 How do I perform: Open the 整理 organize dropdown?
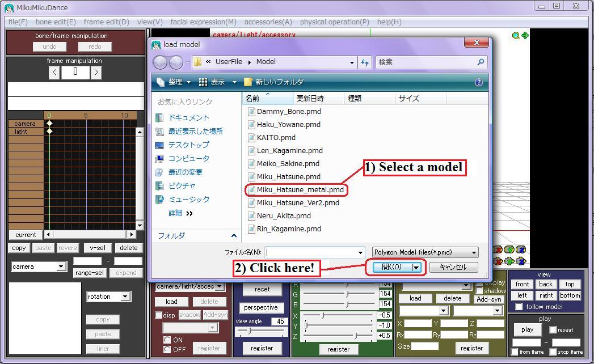[x=173, y=82]
